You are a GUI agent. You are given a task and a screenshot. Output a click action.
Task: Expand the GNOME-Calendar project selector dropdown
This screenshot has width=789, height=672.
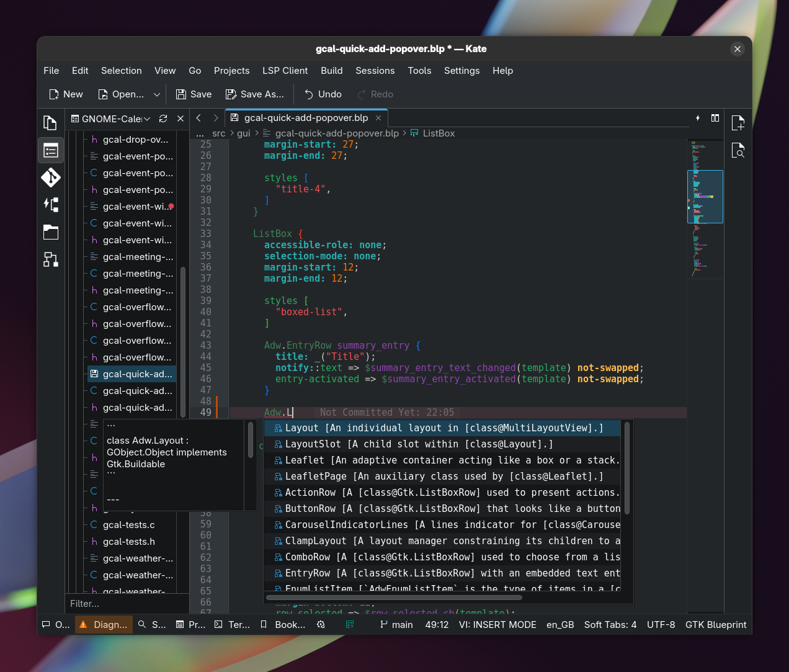(x=147, y=119)
